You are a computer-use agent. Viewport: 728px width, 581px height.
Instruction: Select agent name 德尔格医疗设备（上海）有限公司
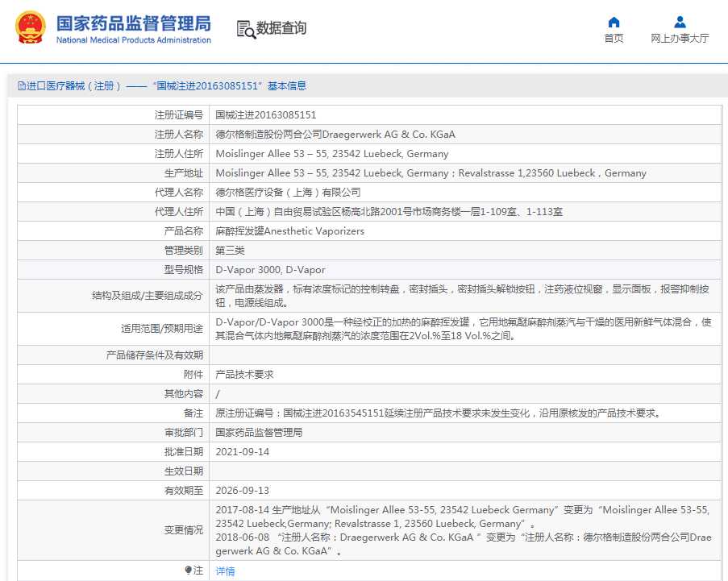(x=288, y=192)
